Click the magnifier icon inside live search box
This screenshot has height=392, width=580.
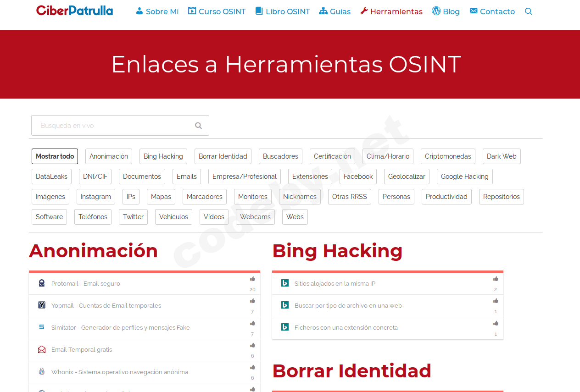pyautogui.click(x=198, y=126)
